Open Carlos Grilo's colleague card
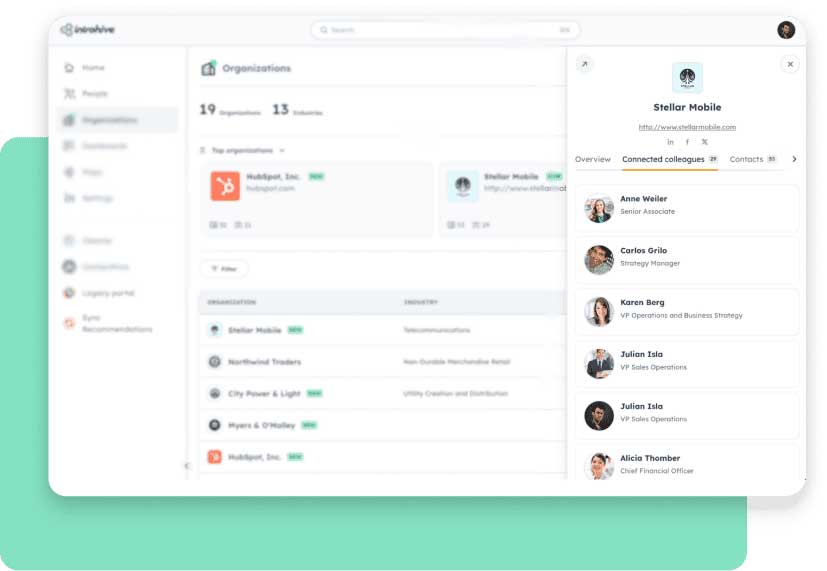Image resolution: width=827 pixels, height=571 pixels. point(687,259)
